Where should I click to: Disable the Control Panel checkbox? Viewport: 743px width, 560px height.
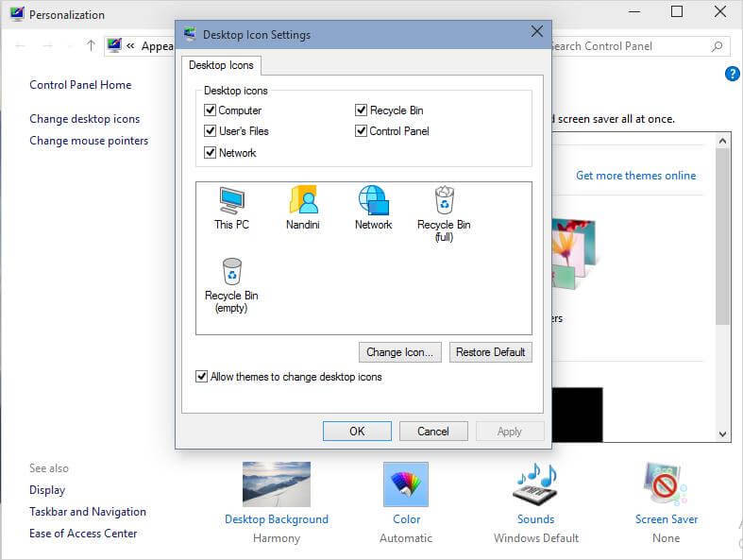361,131
